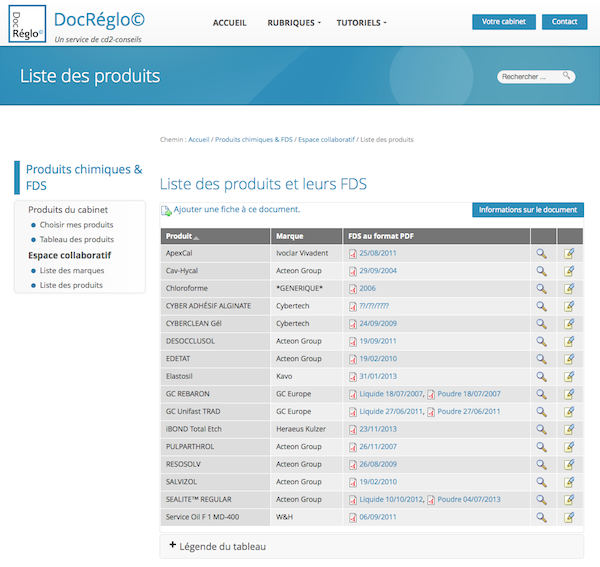Select Liste des marques in sidebar
The image size is (600, 567).
(71, 270)
